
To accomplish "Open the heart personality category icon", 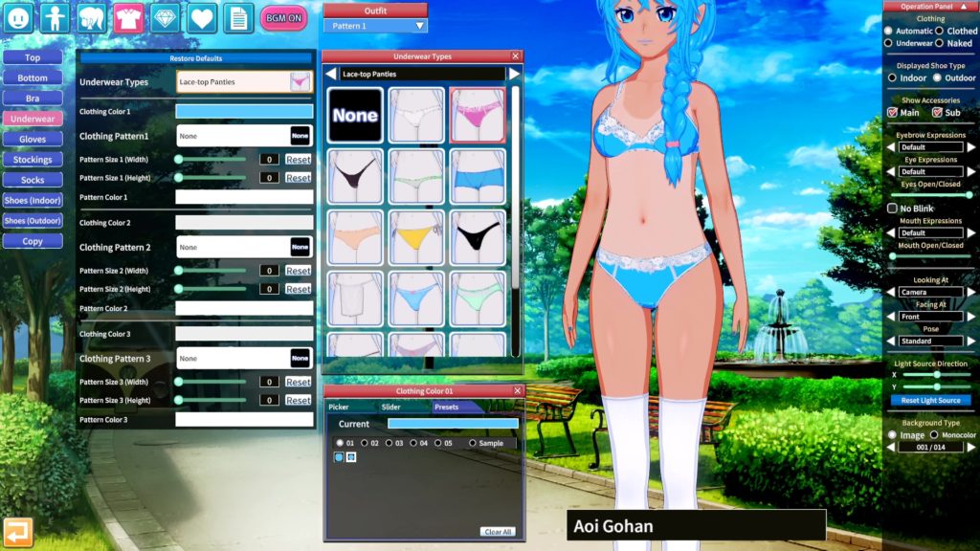I will pos(202,18).
